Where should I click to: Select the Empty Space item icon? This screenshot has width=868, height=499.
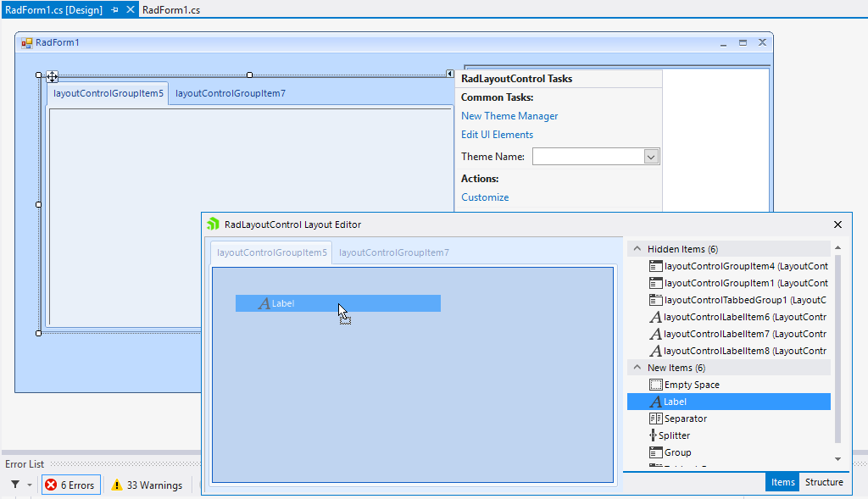[655, 385]
